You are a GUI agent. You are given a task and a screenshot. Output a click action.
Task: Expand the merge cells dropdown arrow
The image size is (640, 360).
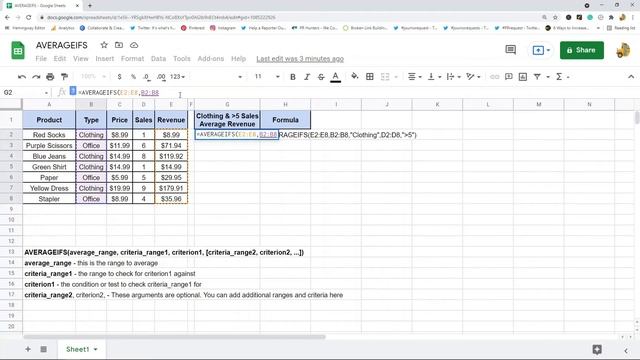396,77
